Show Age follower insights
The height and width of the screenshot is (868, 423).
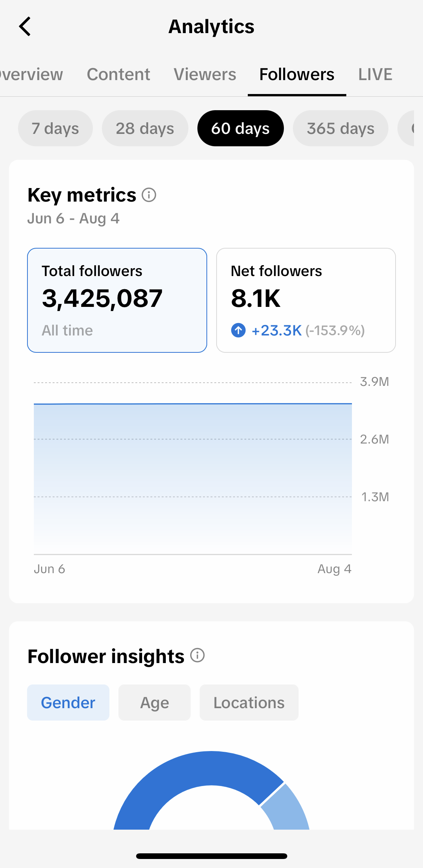tap(155, 703)
